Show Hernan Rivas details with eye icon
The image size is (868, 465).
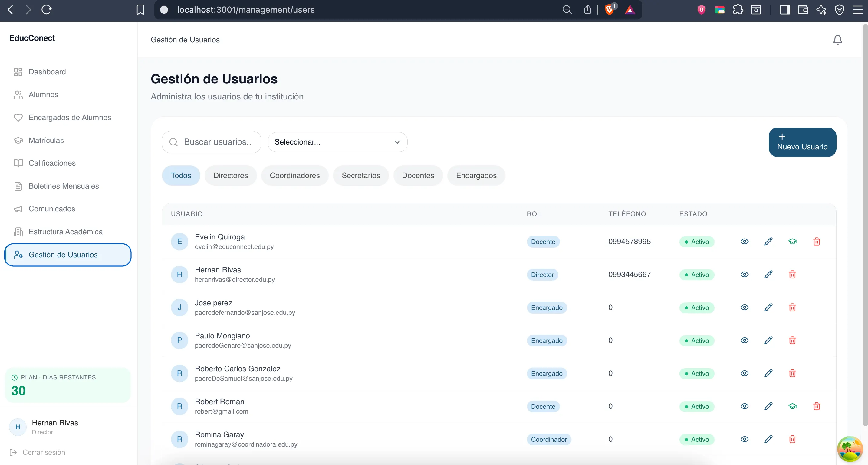[x=744, y=275]
